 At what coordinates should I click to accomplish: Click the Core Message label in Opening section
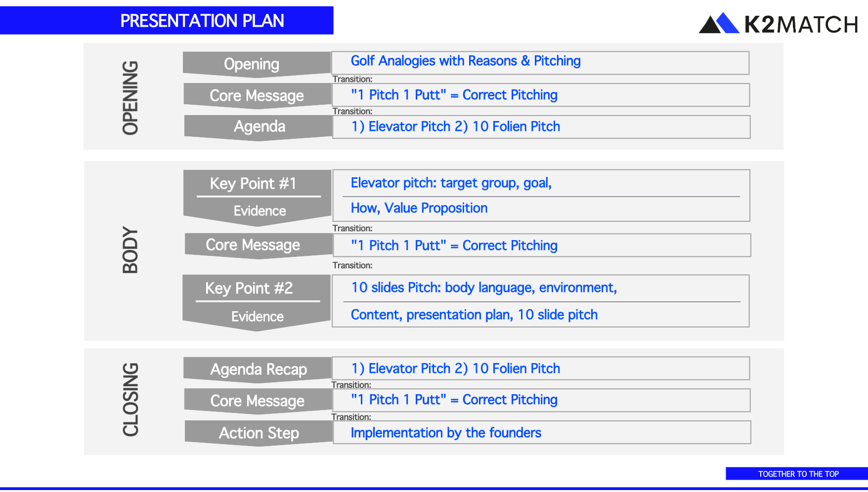(x=257, y=95)
